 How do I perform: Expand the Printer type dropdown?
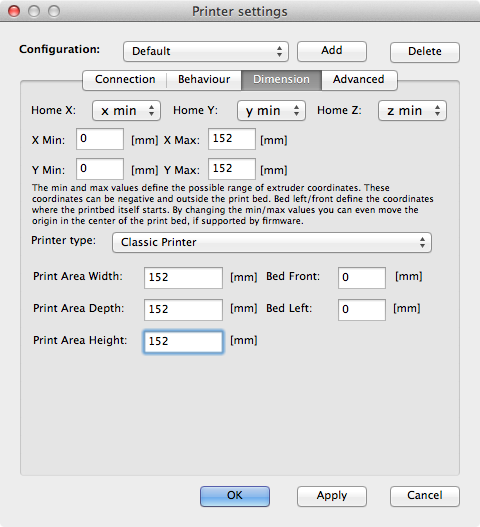point(272,242)
